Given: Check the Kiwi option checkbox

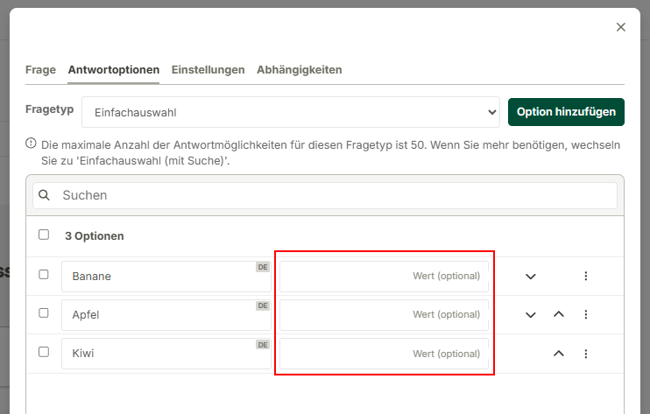Looking at the screenshot, I should [44, 352].
